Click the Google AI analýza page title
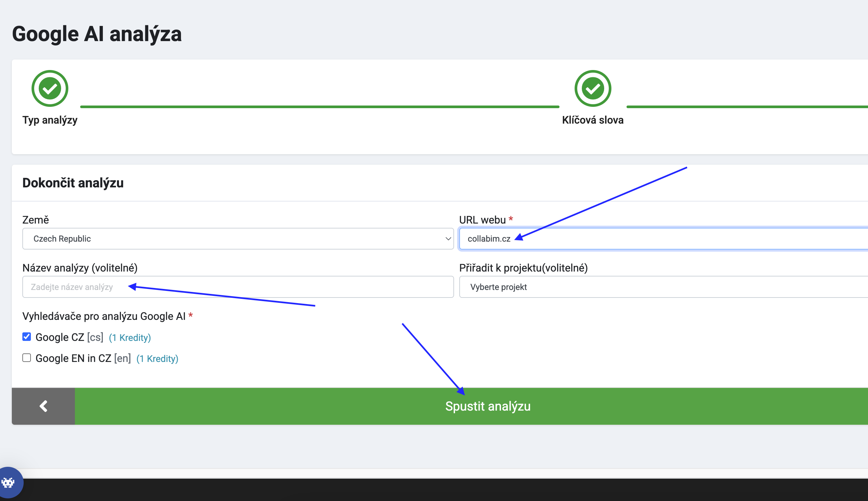 [97, 34]
